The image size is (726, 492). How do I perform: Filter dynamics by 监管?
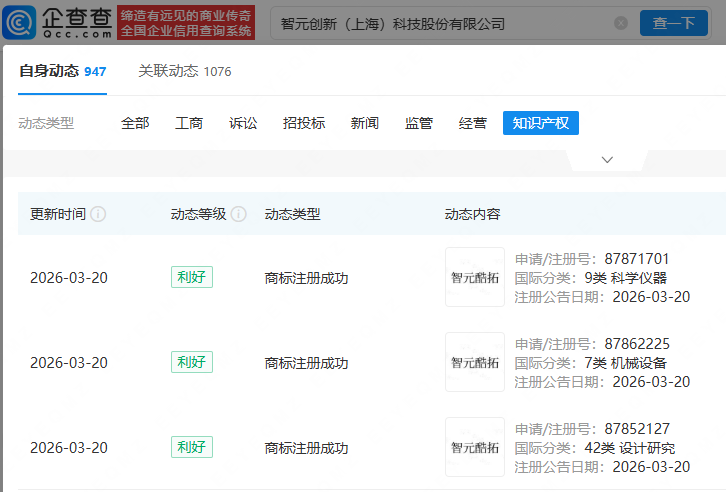[x=419, y=123]
